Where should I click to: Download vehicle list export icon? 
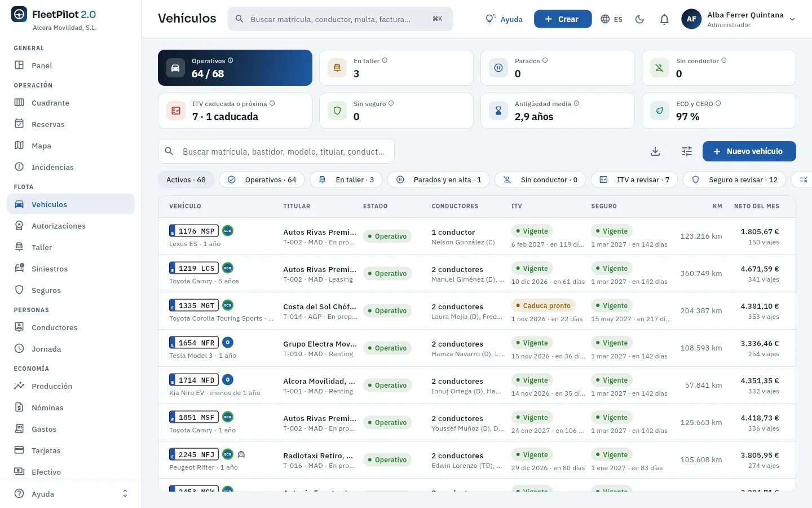click(x=655, y=151)
